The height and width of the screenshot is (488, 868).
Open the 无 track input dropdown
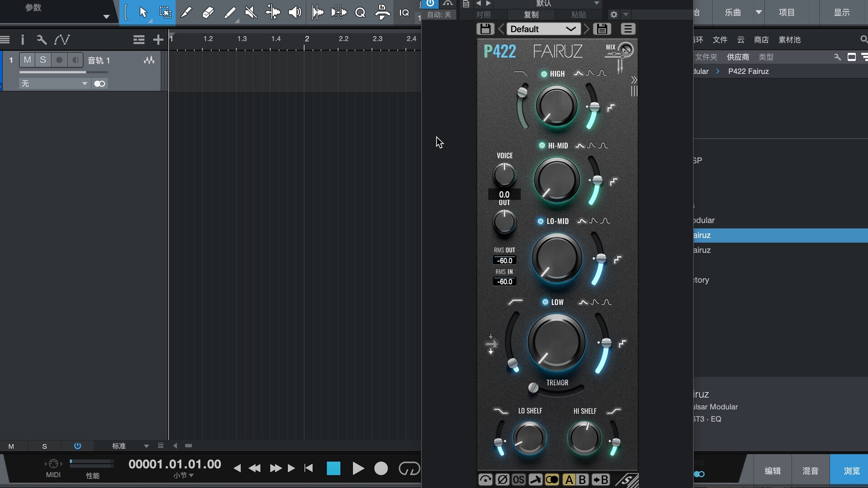(x=54, y=84)
